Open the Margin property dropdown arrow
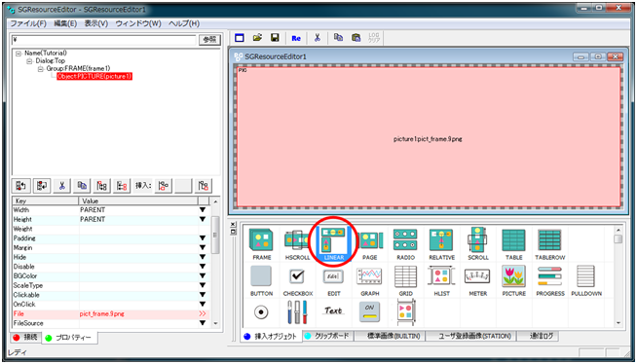 coord(203,247)
